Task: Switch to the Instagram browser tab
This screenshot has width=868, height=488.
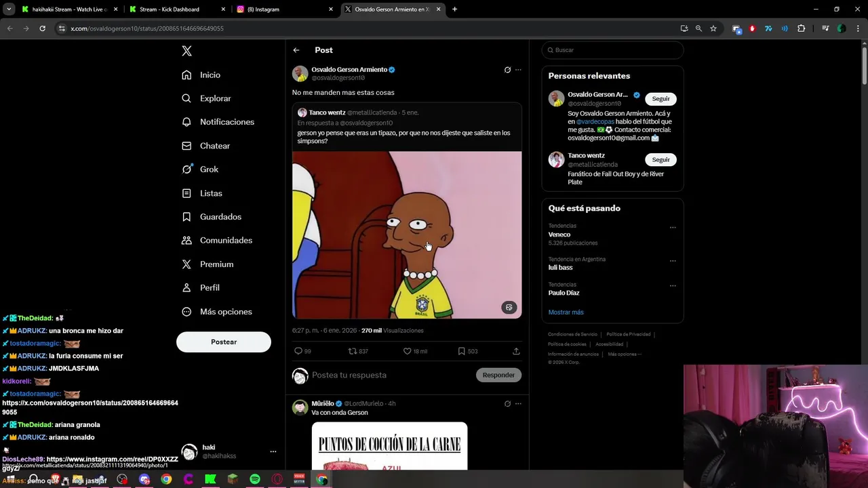Action: tap(284, 9)
